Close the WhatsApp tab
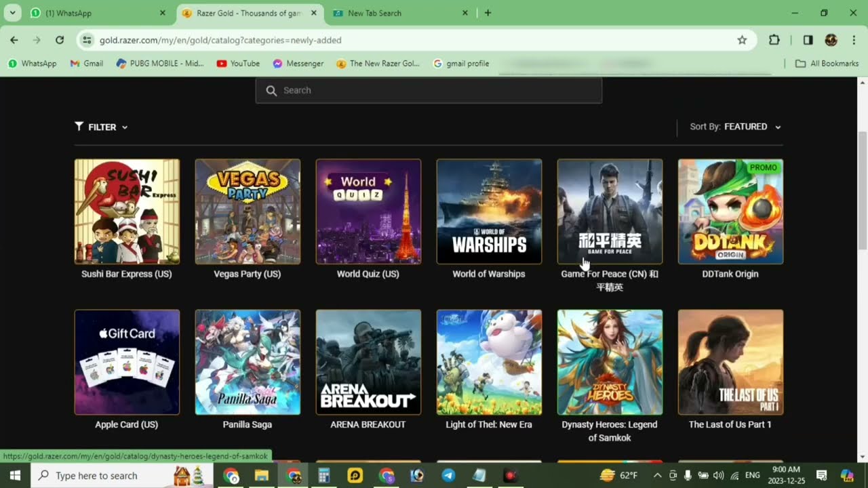 (x=162, y=13)
